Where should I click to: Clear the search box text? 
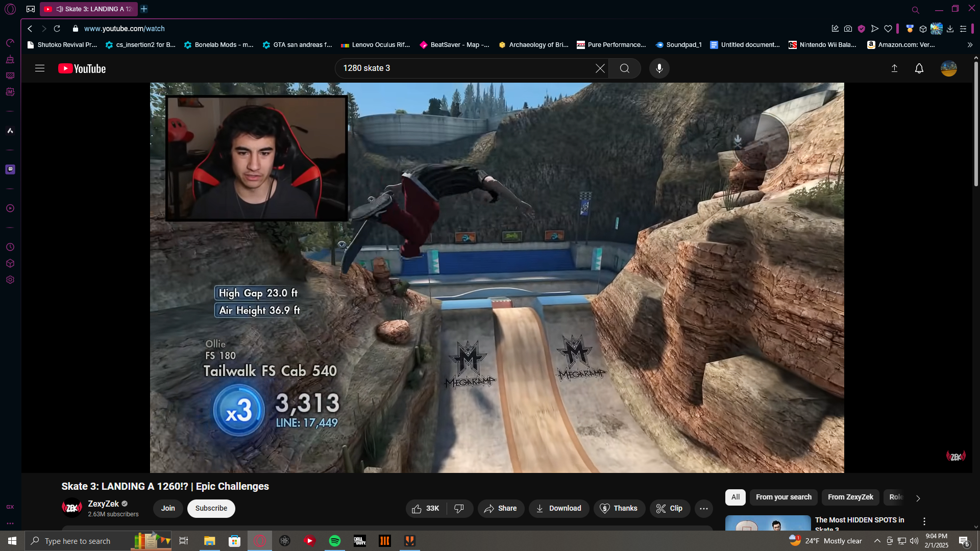point(600,68)
